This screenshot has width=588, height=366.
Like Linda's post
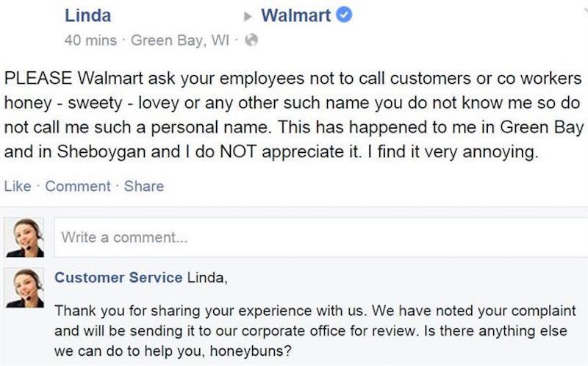18,186
